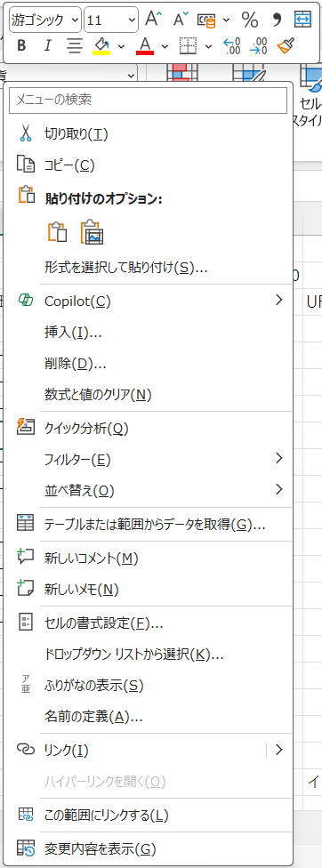Screen dimensions: 322x868
Task: Click the furigana ア亜 icon
Action: pos(26,685)
